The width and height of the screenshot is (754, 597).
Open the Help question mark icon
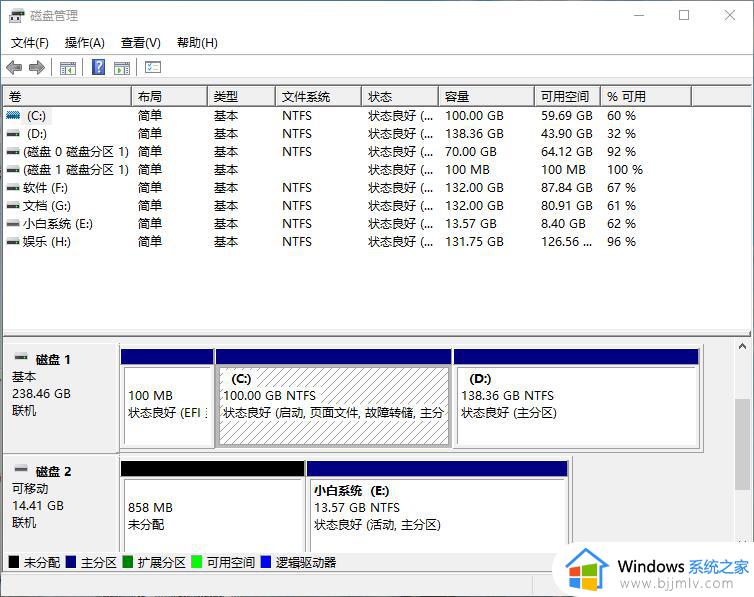[99, 67]
